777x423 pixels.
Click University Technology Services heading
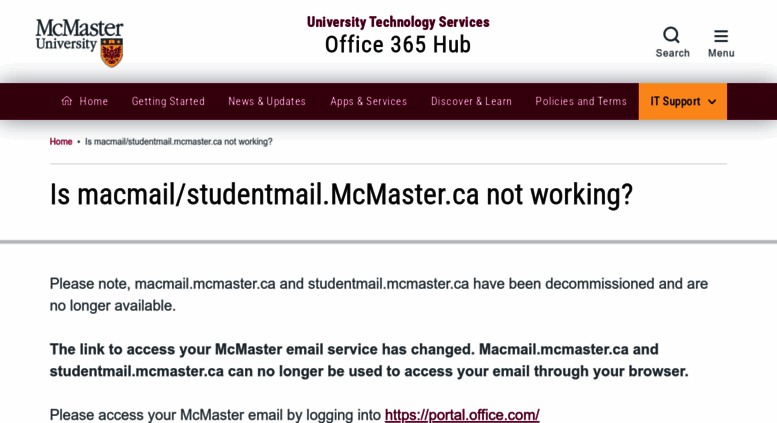pyautogui.click(x=398, y=22)
